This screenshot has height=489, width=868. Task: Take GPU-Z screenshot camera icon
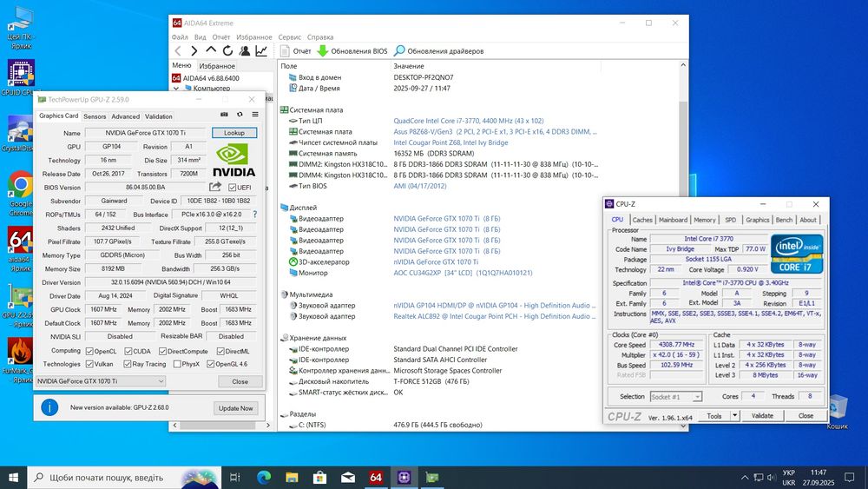coord(224,115)
